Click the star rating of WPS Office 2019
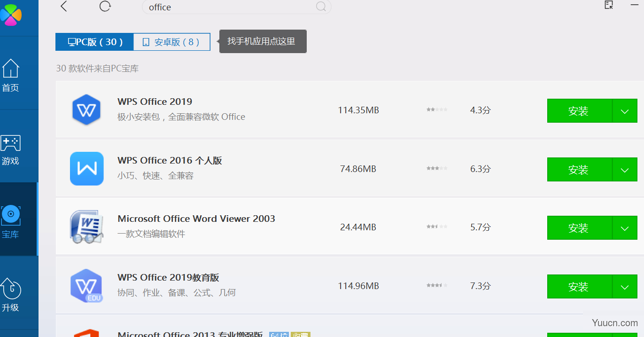Screen dimensions: 644x337 pos(437,110)
